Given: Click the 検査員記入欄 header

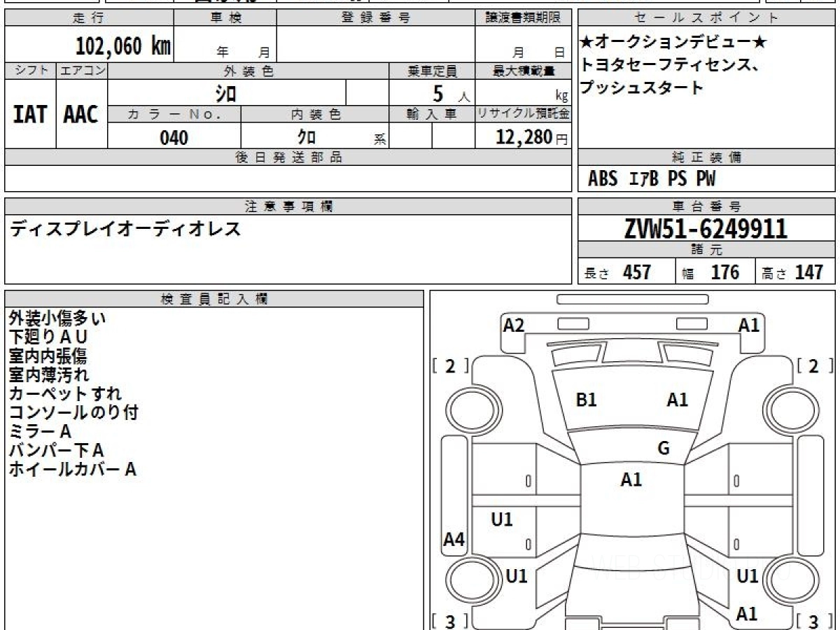Looking at the screenshot, I should 214,298.
